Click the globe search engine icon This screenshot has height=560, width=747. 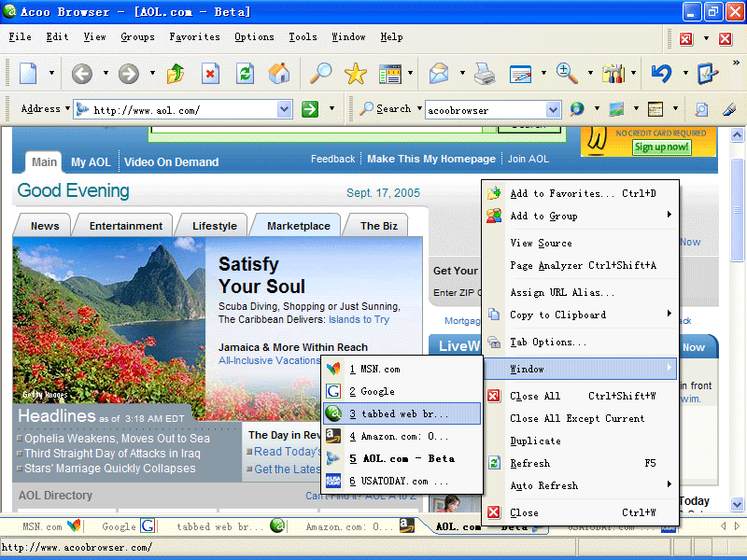577,109
